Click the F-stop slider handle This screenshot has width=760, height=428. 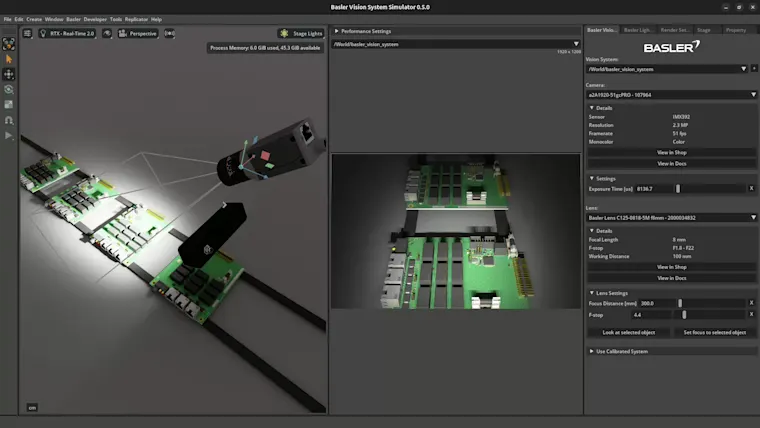684,315
